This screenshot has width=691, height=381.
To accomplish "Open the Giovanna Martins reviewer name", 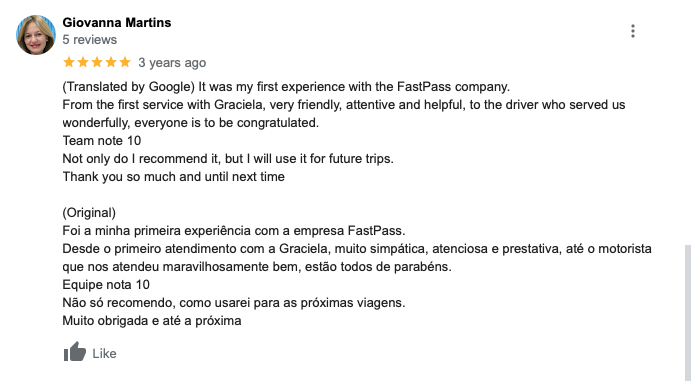I will [117, 22].
